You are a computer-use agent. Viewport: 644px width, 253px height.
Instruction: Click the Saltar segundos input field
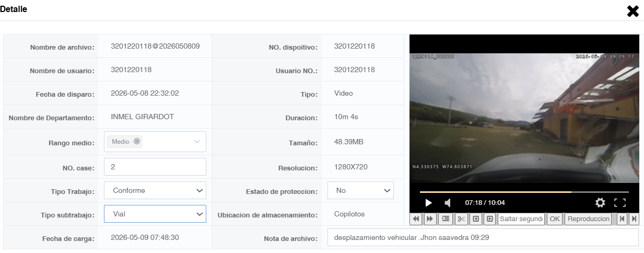(x=521, y=219)
